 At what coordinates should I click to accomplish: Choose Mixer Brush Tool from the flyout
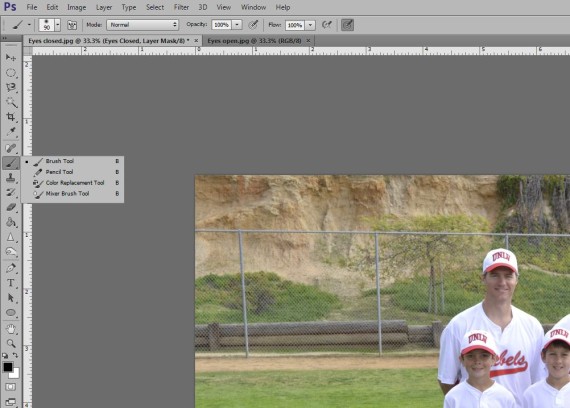73,194
